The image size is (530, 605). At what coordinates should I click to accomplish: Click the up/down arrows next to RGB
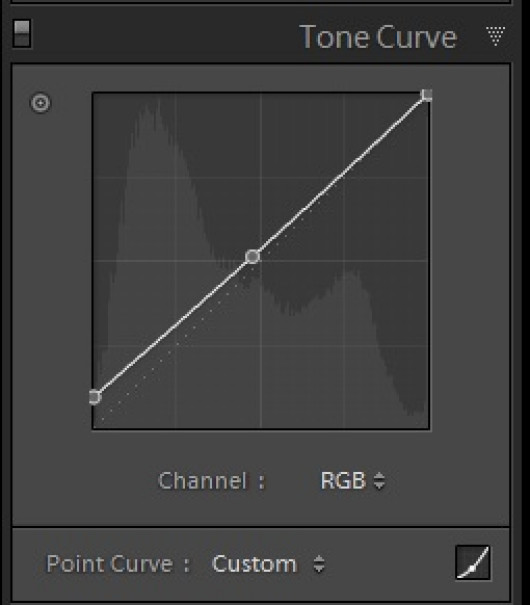[380, 481]
